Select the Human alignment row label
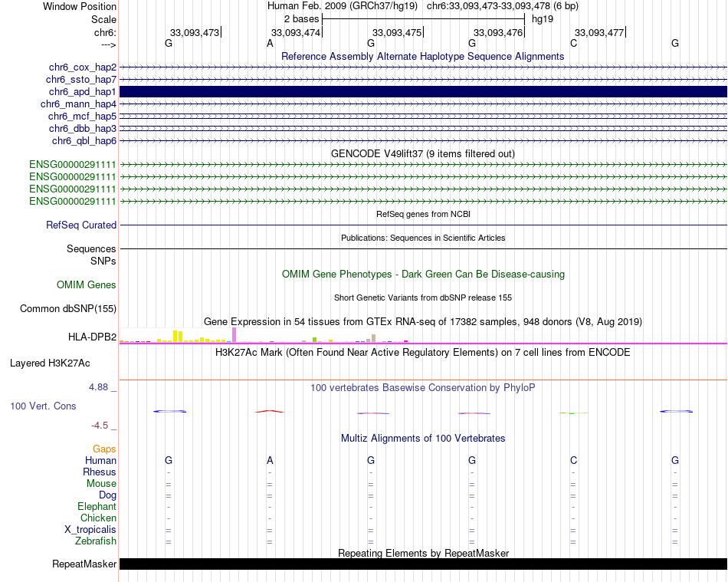This screenshot has width=728, height=582. click(100, 460)
